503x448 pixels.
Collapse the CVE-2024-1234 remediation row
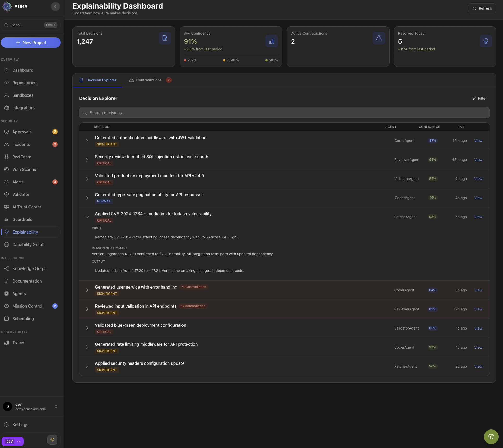pos(87,217)
